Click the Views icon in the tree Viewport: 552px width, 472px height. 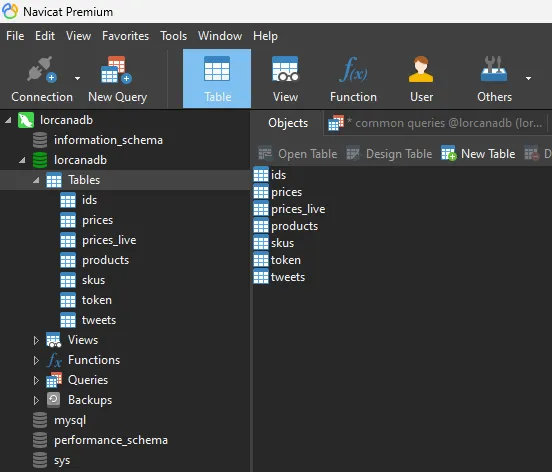pos(54,340)
